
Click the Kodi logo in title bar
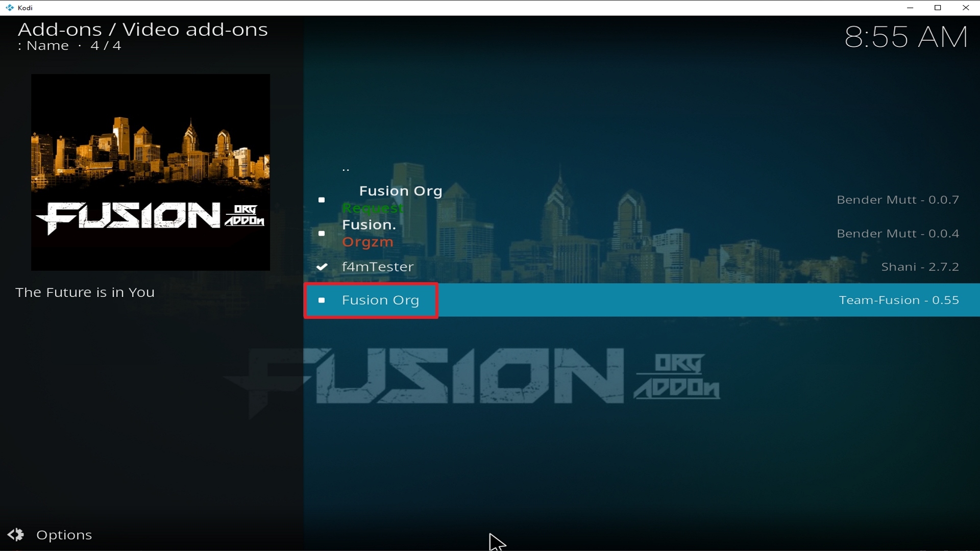10,8
